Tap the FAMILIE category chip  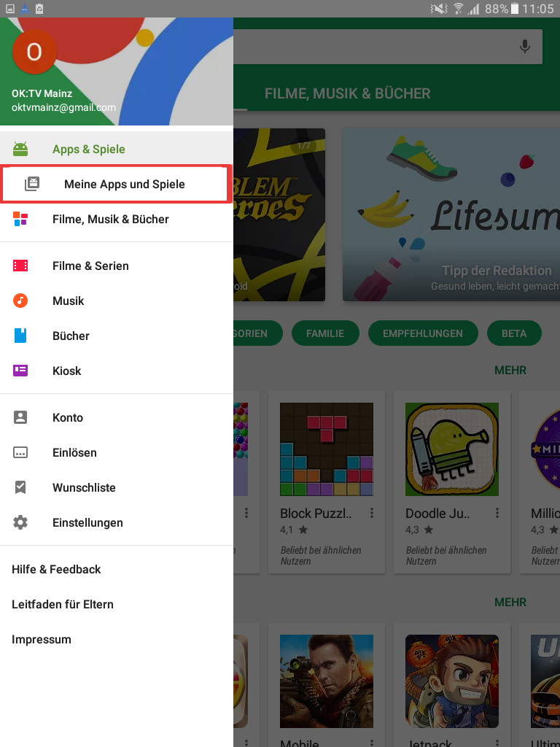click(325, 333)
